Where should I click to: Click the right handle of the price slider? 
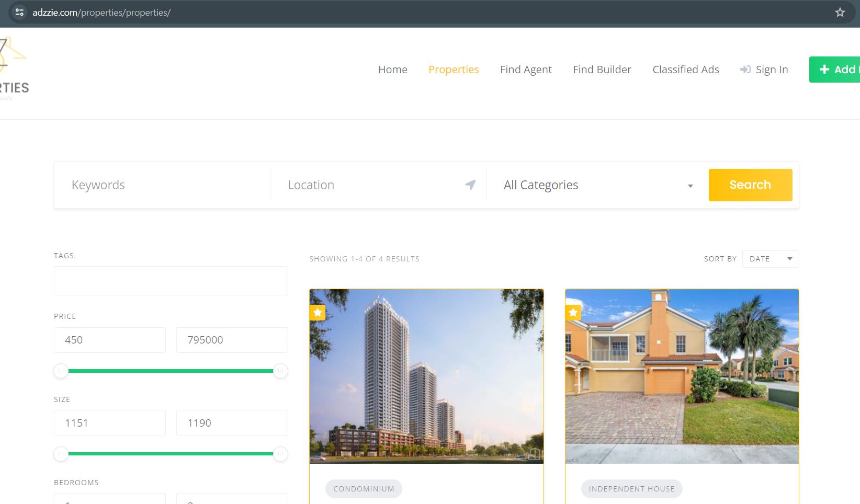(x=280, y=371)
